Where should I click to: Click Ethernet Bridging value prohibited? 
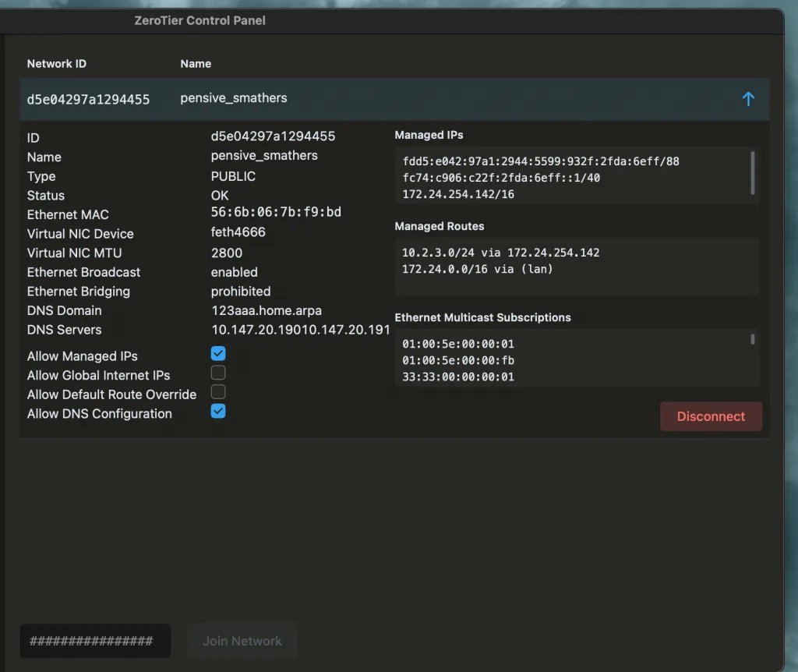[x=241, y=292]
